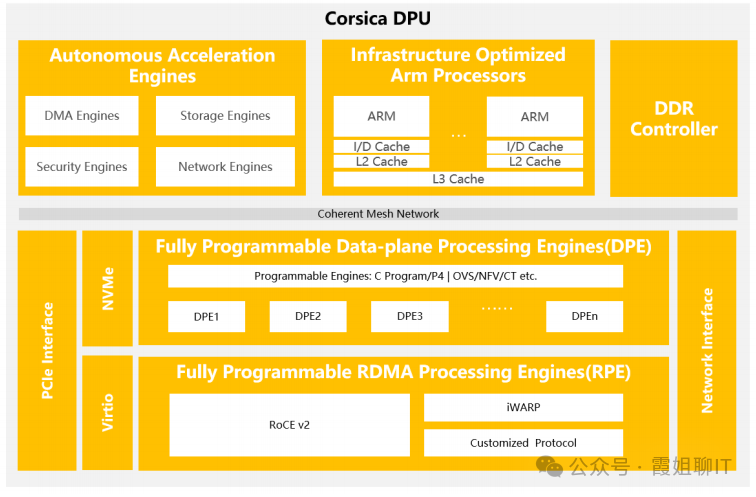Select the Network Engines box
The height and width of the screenshot is (497, 756).
coord(225,167)
